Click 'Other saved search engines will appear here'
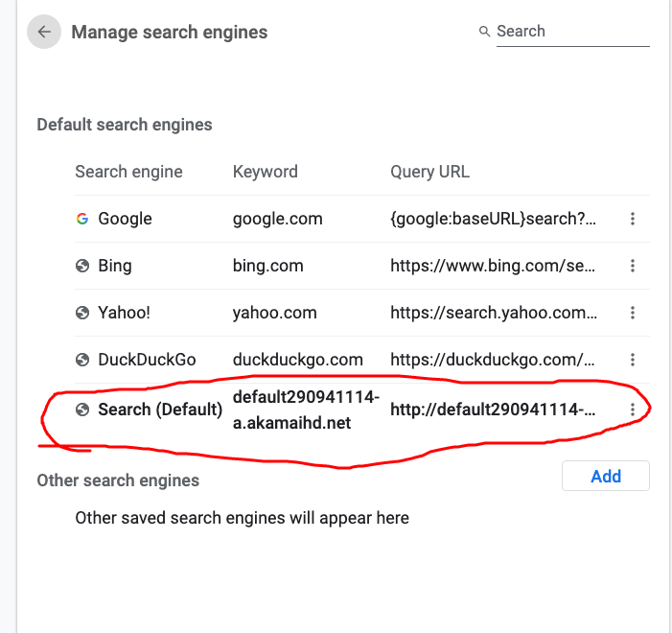Viewport: 672px width, 633px height. pos(243,518)
